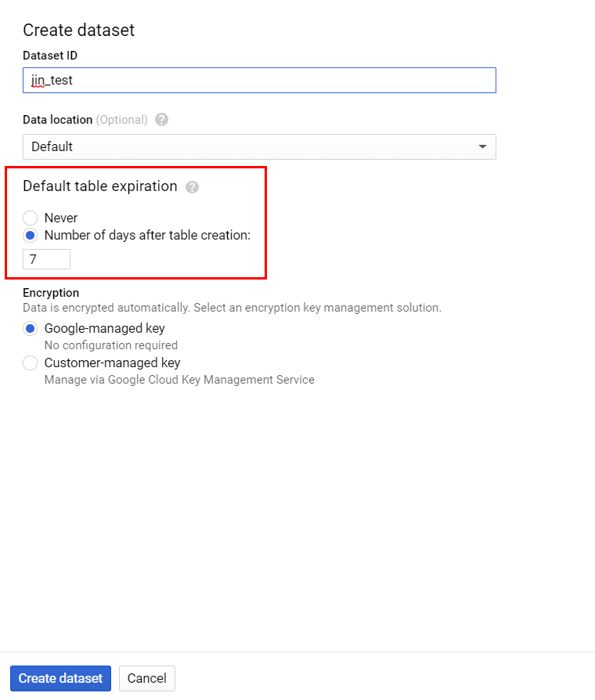Click the Create dataset button
595x700 pixels.
pyautogui.click(x=60, y=678)
